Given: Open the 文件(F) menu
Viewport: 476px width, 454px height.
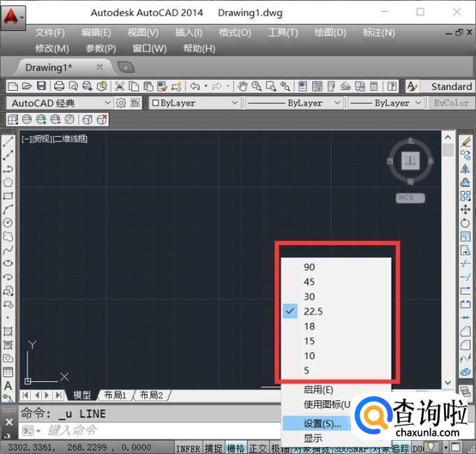Looking at the screenshot, I should 50,33.
